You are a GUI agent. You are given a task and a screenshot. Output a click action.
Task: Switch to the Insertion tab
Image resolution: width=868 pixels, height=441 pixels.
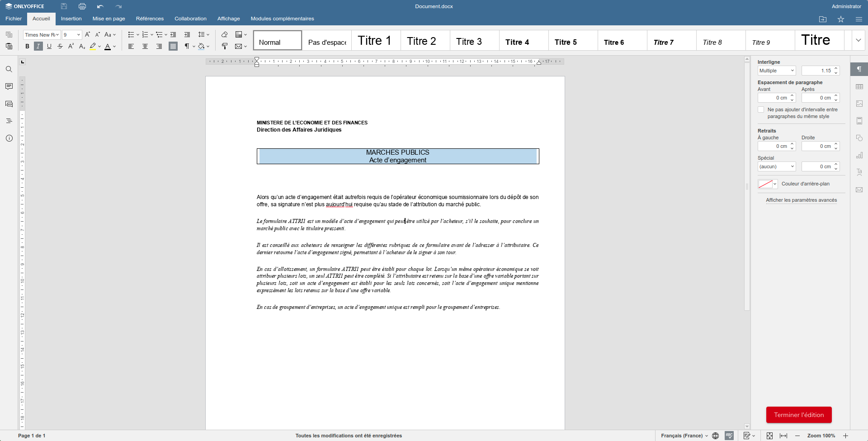point(71,19)
